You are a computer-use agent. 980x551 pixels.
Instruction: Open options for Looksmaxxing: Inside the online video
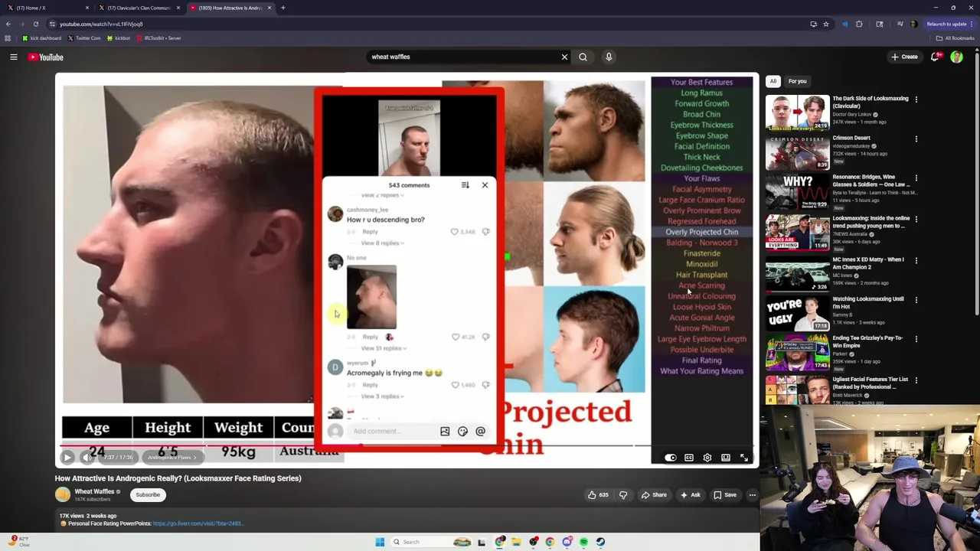(x=916, y=220)
